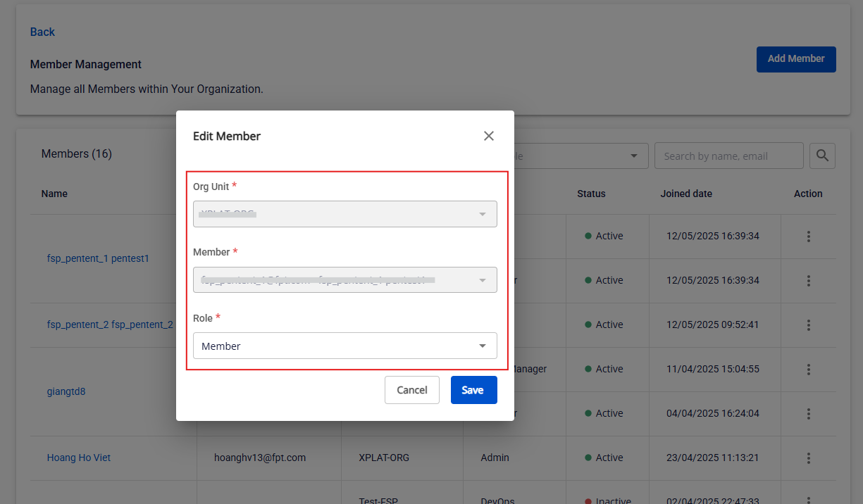
Task: Click the Admin role cell
Action: (495, 458)
